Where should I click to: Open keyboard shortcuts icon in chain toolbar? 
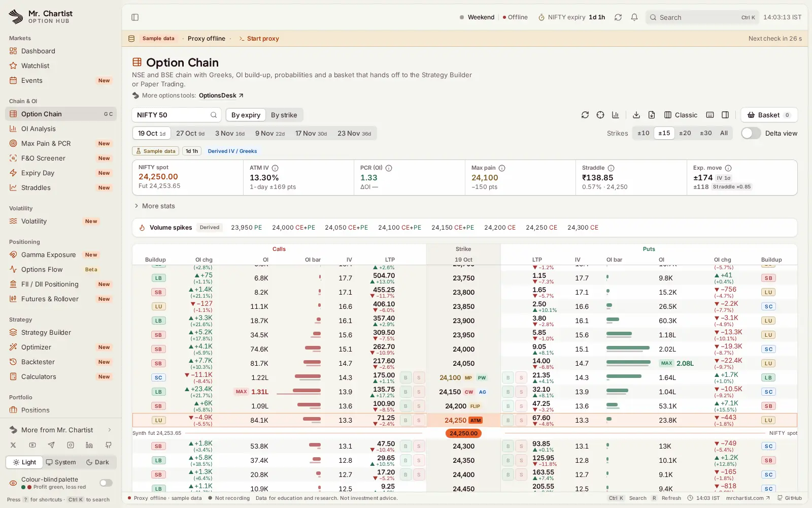tap(710, 115)
